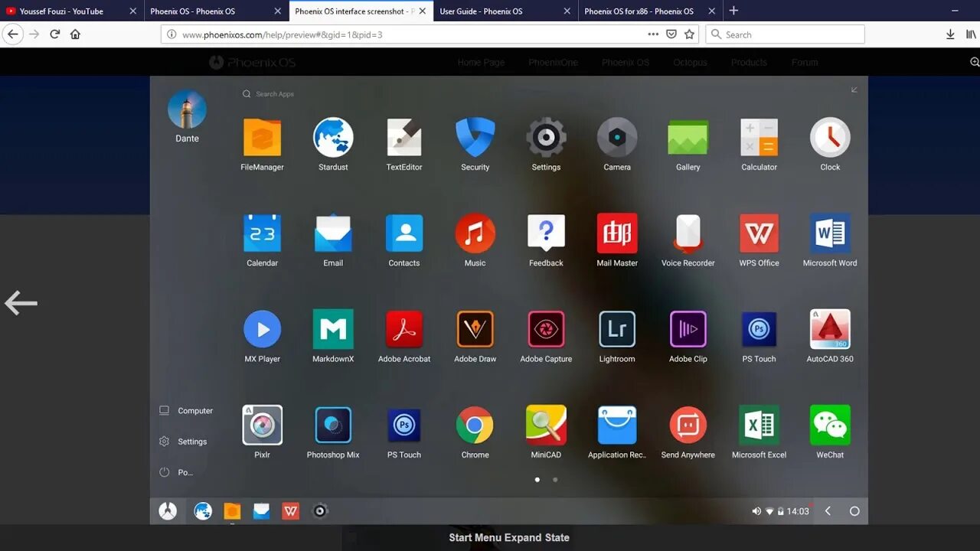Open the TextEditor app
This screenshot has width=980, height=551.
pyautogui.click(x=404, y=138)
